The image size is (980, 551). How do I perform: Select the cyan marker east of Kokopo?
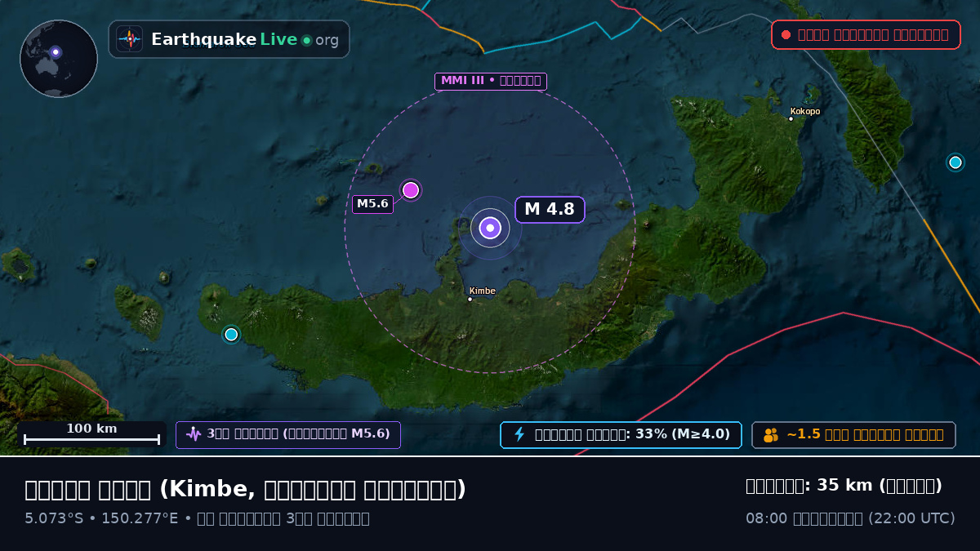pyautogui.click(x=955, y=162)
